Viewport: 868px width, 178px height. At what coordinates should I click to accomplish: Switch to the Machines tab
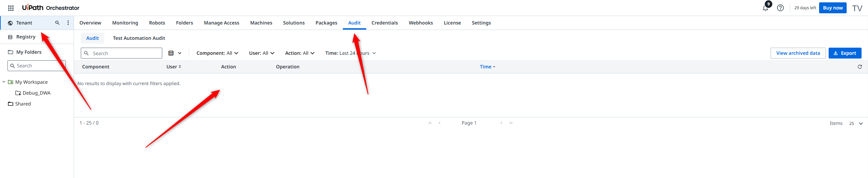tap(261, 23)
